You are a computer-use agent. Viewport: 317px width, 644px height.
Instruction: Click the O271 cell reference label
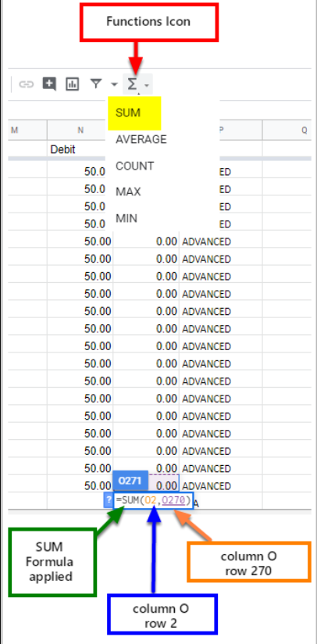click(x=130, y=481)
